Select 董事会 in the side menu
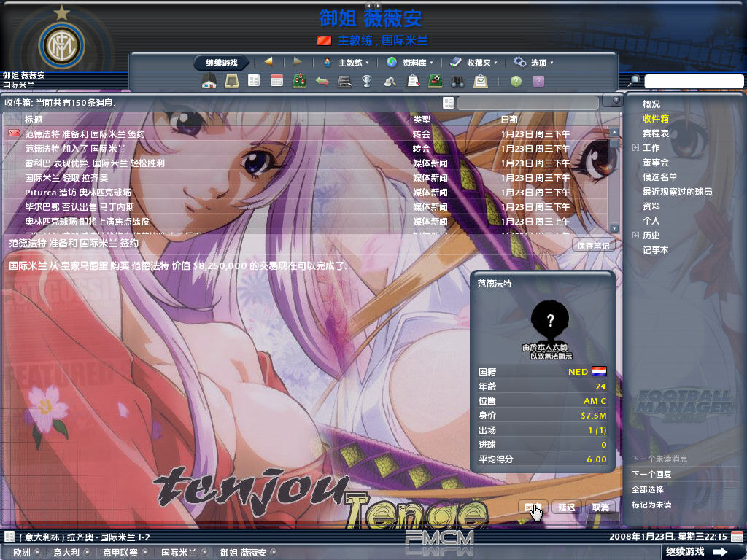 655,163
